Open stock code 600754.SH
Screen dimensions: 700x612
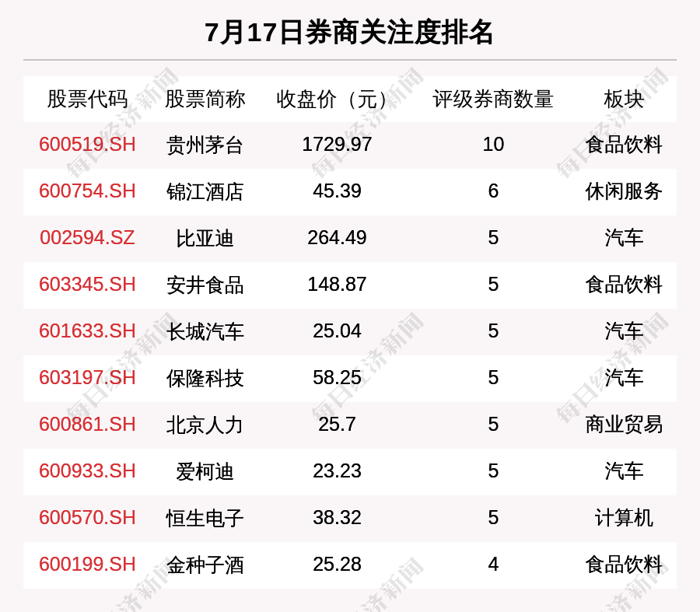coord(87,191)
